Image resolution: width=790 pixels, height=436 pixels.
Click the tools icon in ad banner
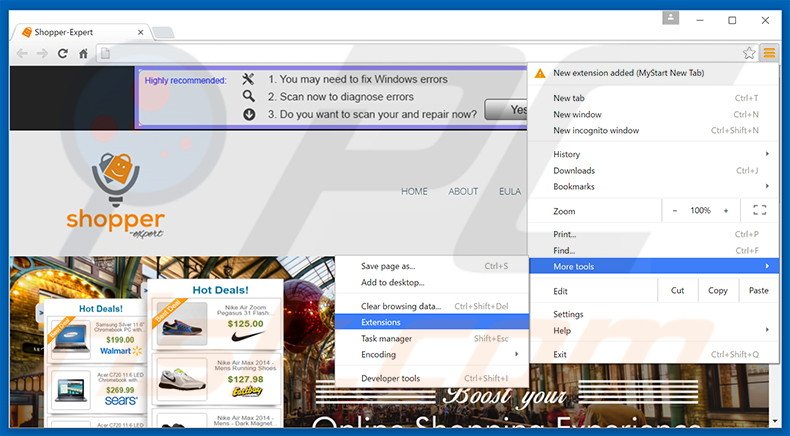248,79
